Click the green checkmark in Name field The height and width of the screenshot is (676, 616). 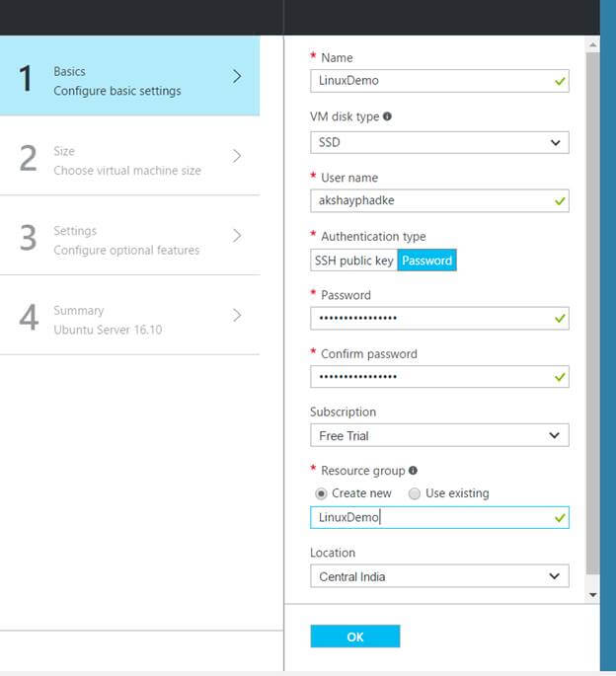click(561, 82)
